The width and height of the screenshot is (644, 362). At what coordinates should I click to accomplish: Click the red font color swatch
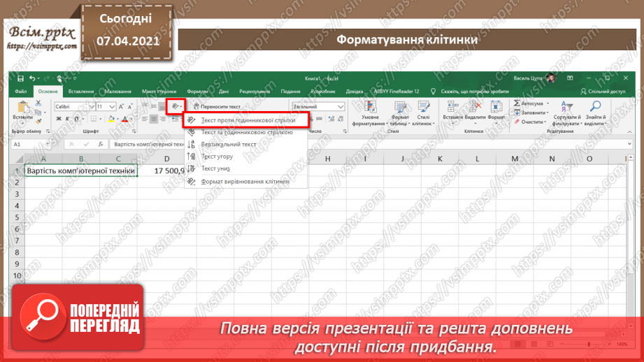point(125,120)
